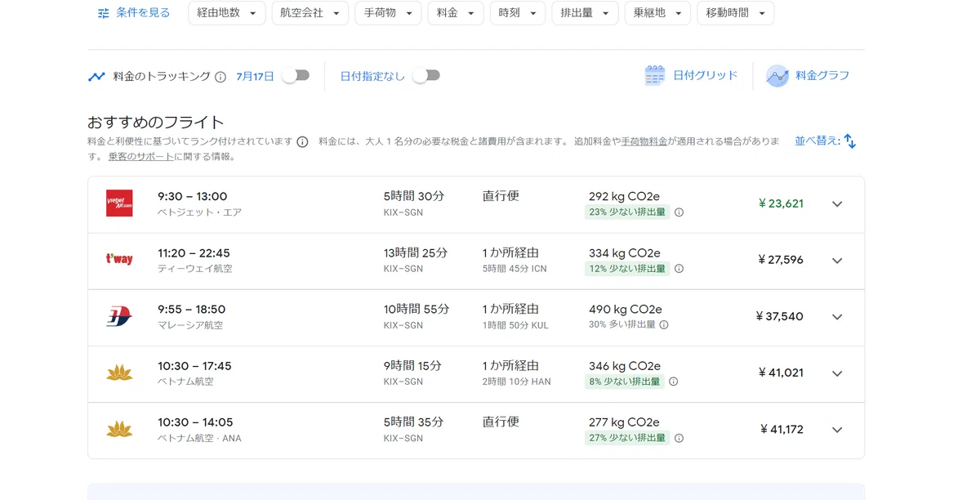Expand the ¥41,172 Vietnam Airlines ANA flight
The image size is (980, 500).
[837, 430]
